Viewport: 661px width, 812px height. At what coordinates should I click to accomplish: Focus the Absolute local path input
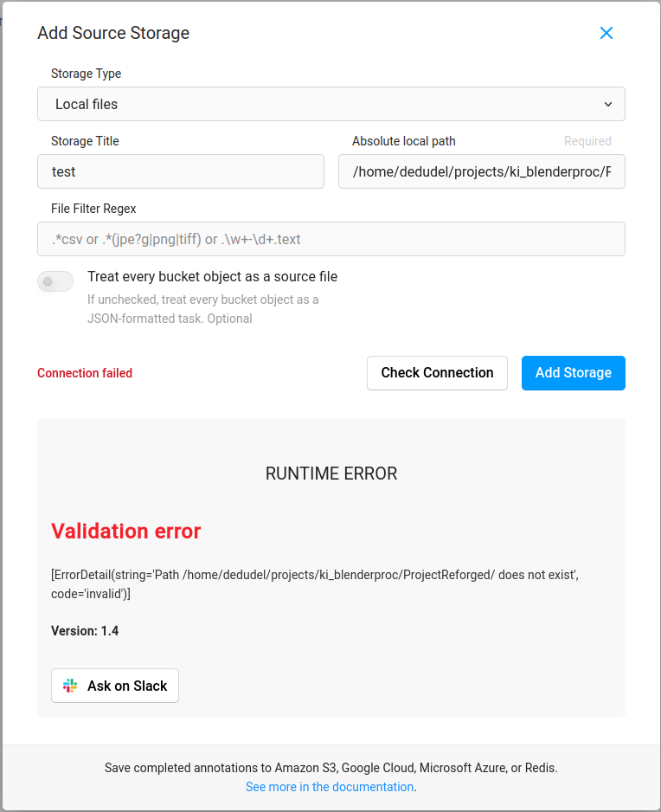481,171
